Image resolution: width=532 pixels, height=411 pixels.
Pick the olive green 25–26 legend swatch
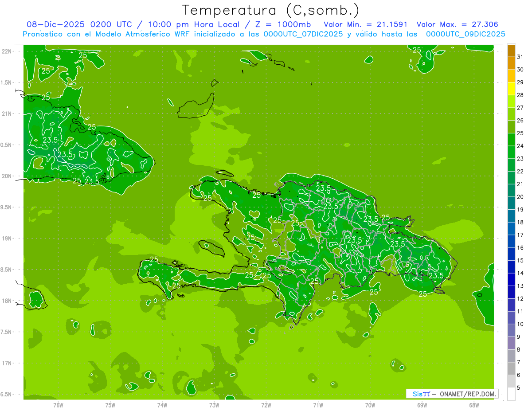pos(511,127)
